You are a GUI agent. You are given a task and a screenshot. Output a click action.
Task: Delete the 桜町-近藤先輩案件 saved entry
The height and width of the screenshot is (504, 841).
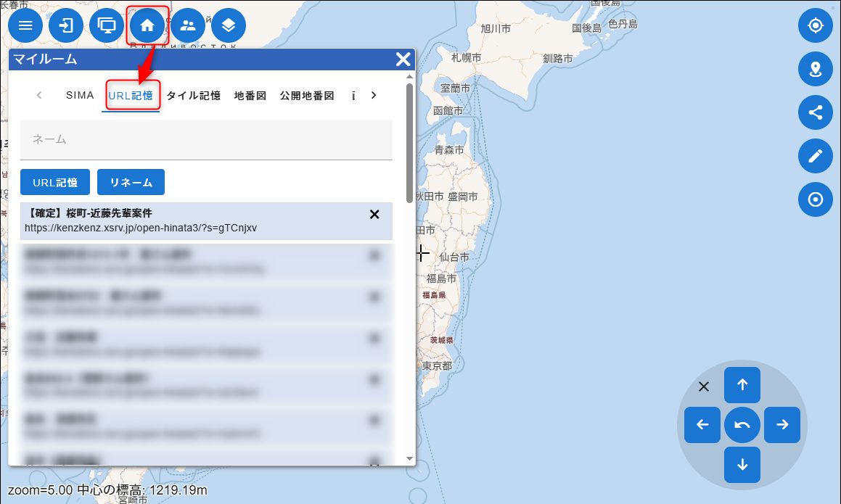tap(374, 214)
